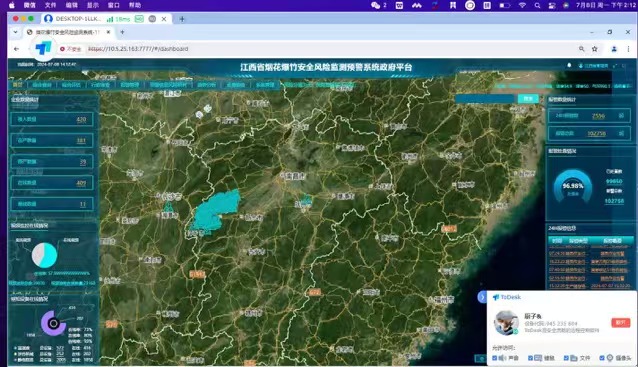This screenshot has height=367, width=638.
Task: Click the alarm total value 102758 in card
Action: [x=596, y=133]
